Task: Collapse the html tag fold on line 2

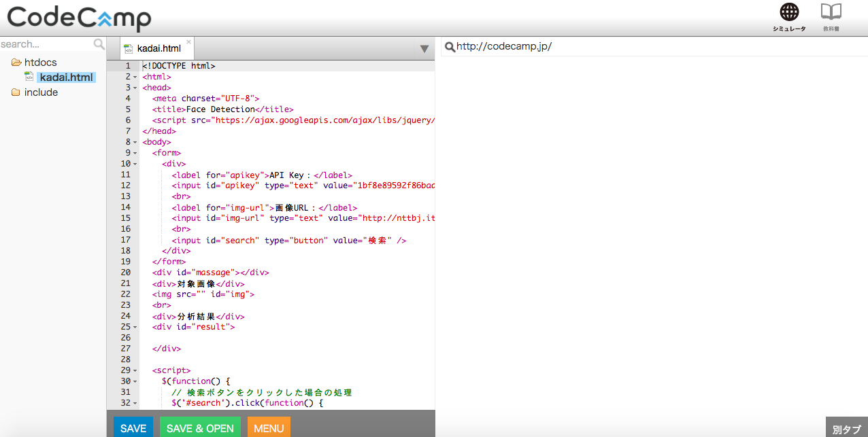Action: coord(135,77)
